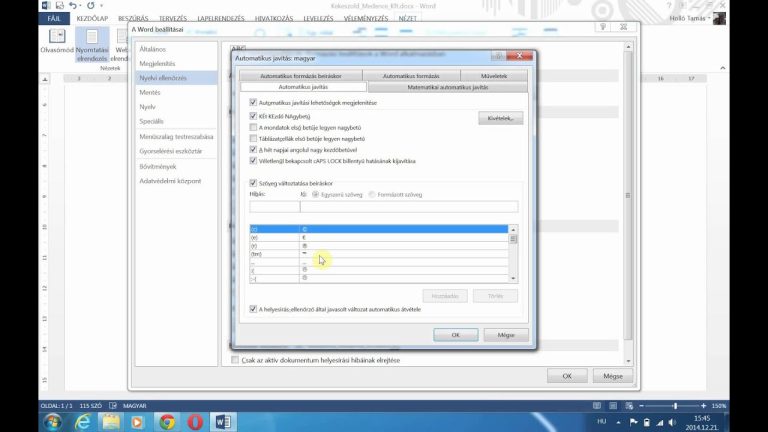
Task: Click Word options help question mark icon
Action: click(x=603, y=27)
